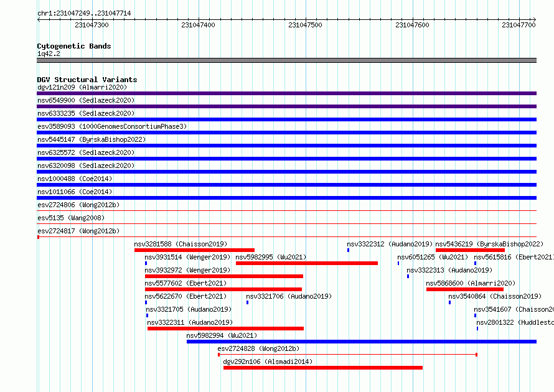Click the blue bar under nsv1011066
The height and width of the screenshot is (392, 554).
286,198
